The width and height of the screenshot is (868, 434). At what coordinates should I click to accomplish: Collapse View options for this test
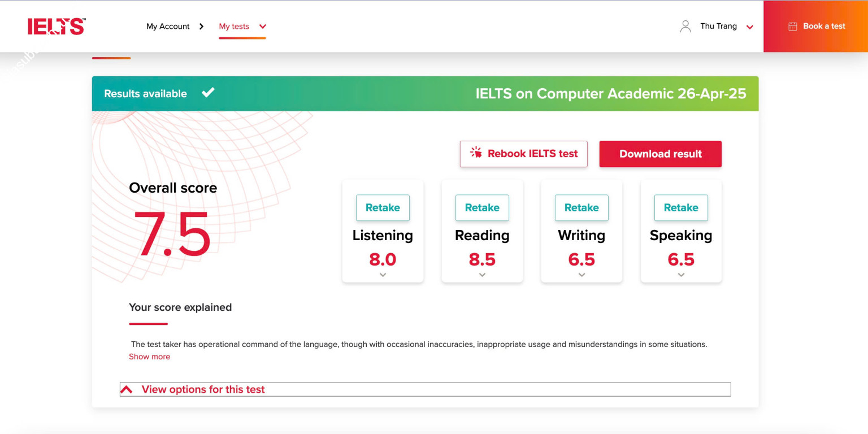pos(425,389)
